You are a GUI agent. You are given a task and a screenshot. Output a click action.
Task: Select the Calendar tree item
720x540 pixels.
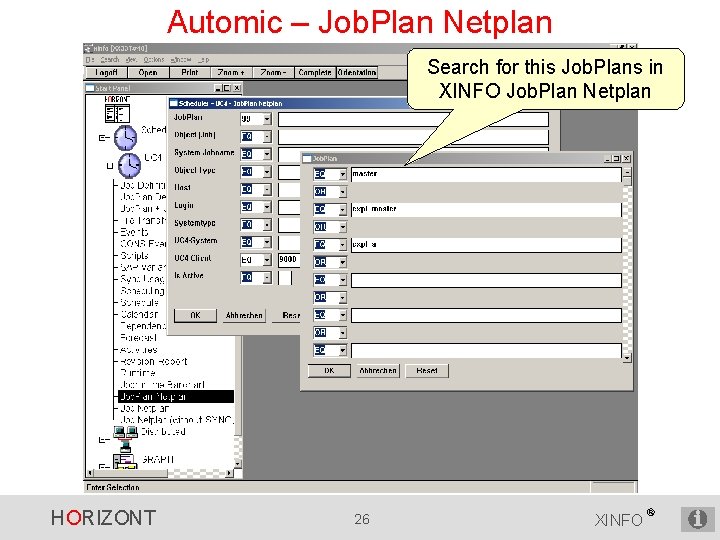click(x=139, y=315)
